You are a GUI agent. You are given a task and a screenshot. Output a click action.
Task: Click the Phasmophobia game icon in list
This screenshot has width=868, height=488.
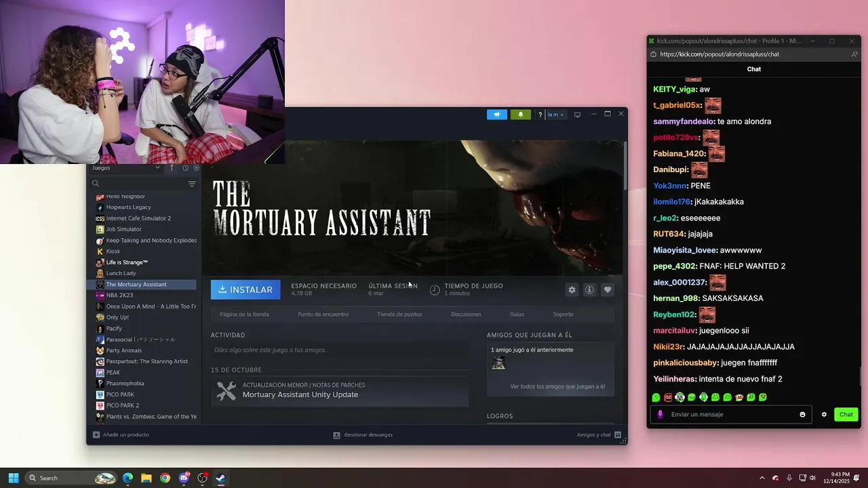click(100, 384)
